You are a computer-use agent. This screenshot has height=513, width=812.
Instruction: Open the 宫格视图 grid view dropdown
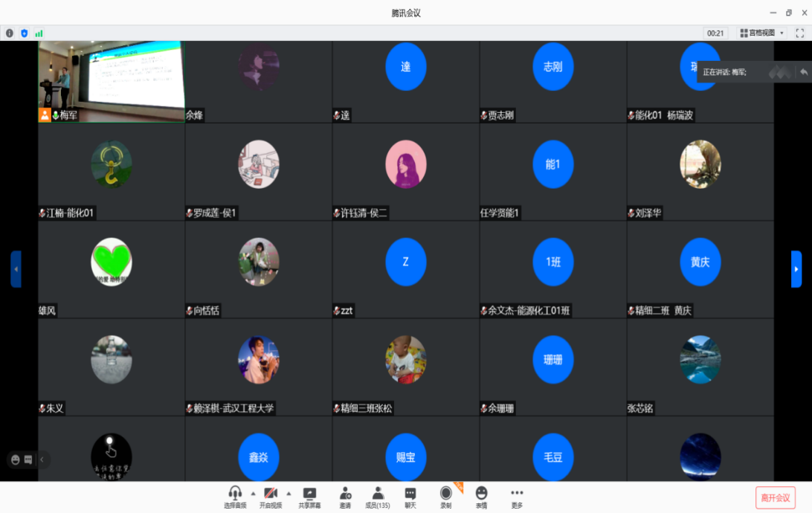tap(761, 33)
